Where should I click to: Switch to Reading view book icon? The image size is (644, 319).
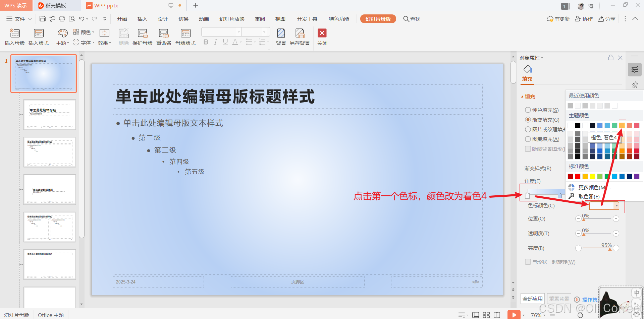(x=497, y=315)
